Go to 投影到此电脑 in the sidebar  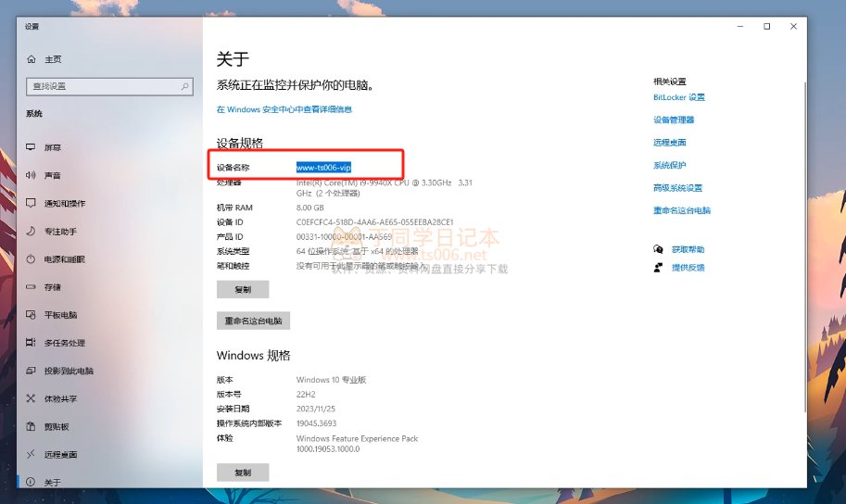(69, 371)
